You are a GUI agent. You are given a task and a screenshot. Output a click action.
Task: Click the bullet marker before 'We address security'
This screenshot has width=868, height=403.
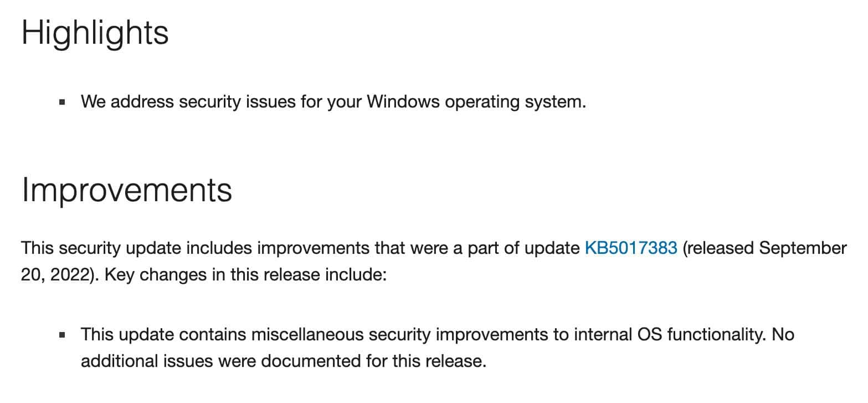(62, 102)
